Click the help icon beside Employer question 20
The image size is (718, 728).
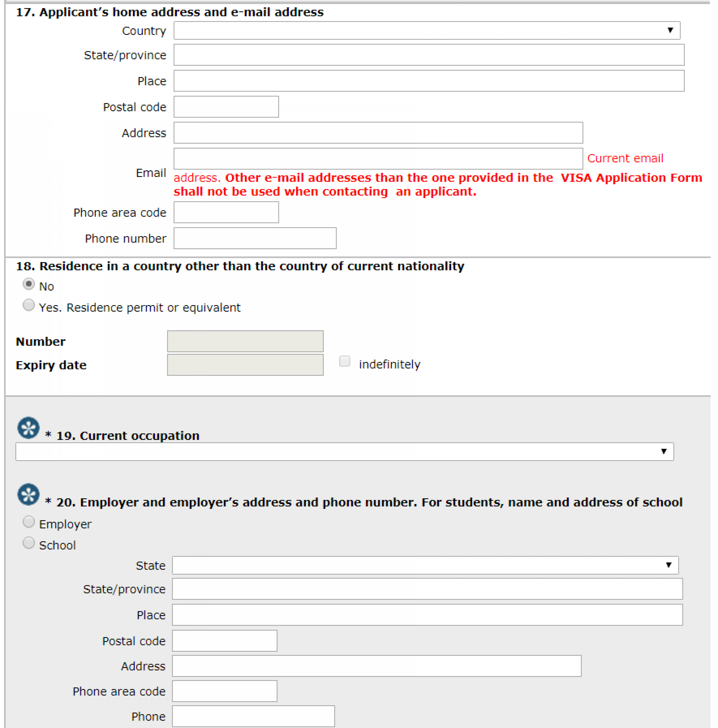coord(28,494)
